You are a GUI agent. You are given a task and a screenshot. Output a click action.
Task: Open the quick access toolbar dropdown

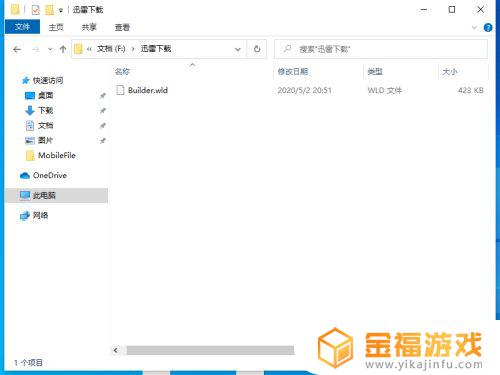61,11
